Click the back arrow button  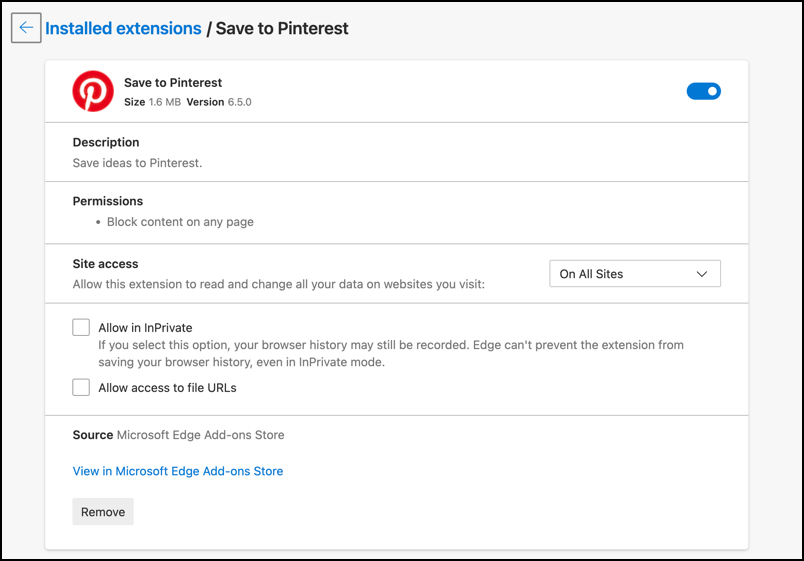[x=26, y=28]
